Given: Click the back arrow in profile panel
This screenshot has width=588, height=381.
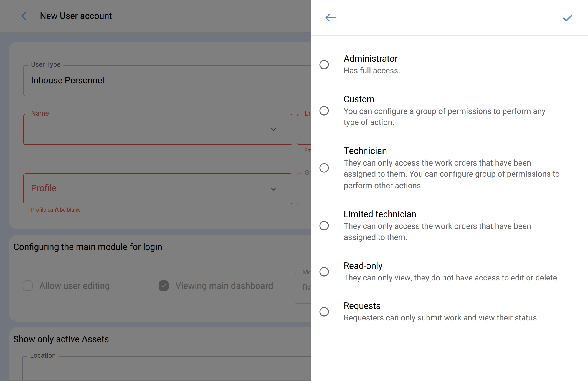Looking at the screenshot, I should (330, 18).
